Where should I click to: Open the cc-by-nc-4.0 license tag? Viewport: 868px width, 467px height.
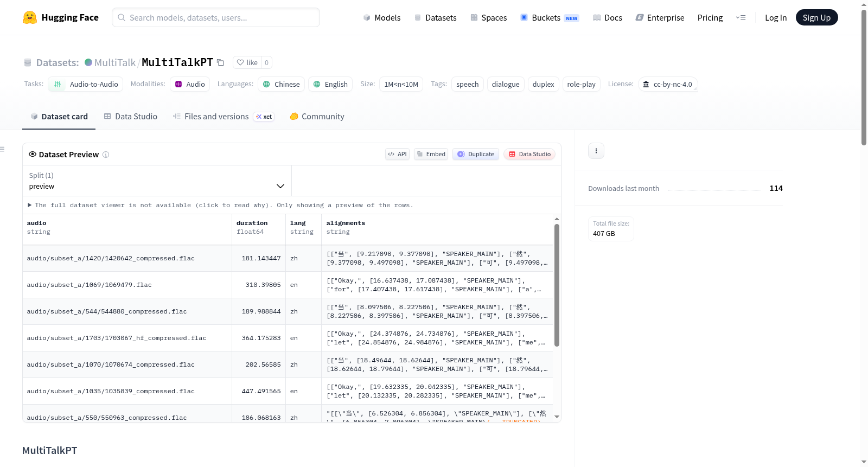pyautogui.click(x=668, y=84)
